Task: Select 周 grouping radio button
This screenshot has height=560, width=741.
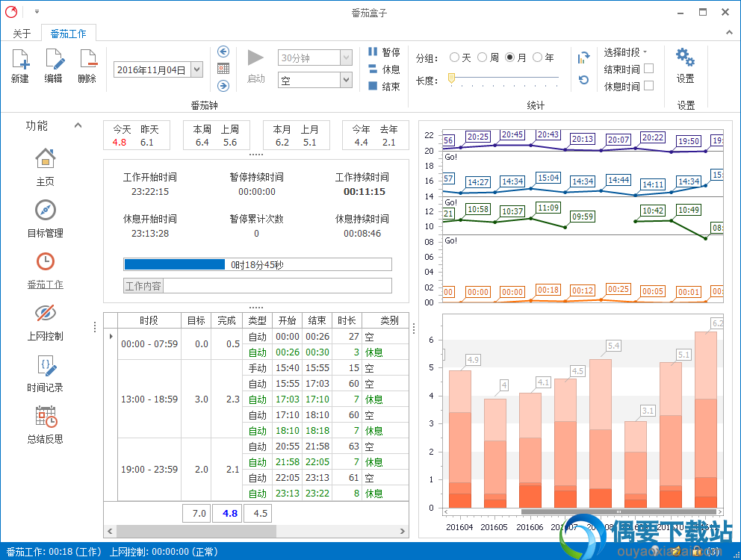Action: pyautogui.click(x=482, y=57)
